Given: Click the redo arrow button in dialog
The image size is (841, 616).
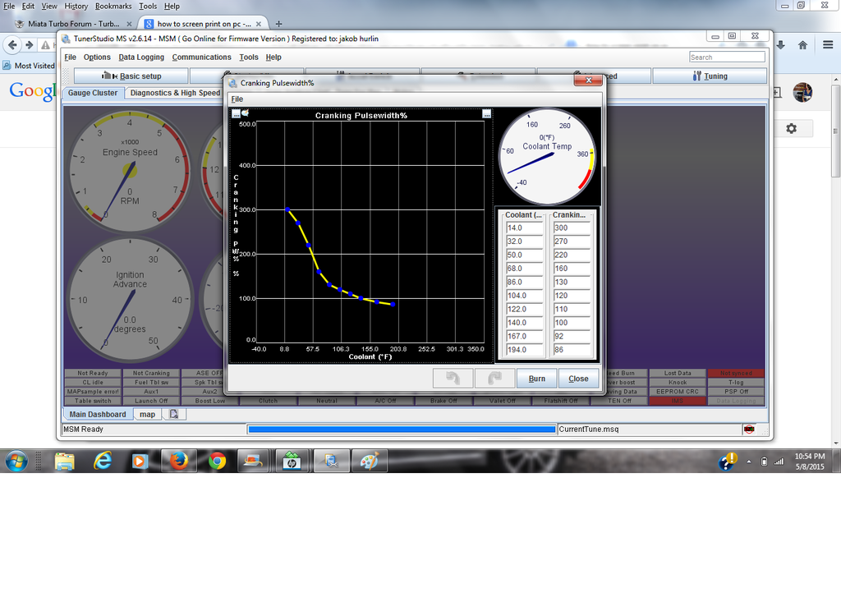Looking at the screenshot, I should click(494, 379).
